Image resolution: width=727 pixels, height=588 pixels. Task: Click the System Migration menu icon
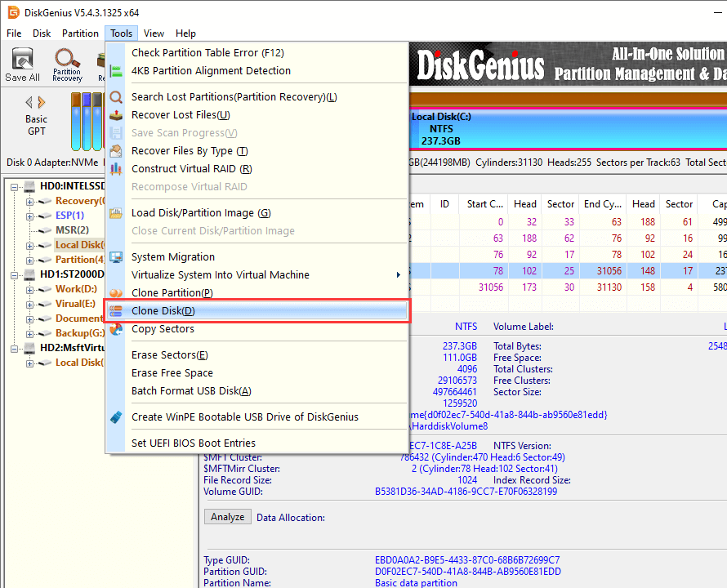point(116,257)
